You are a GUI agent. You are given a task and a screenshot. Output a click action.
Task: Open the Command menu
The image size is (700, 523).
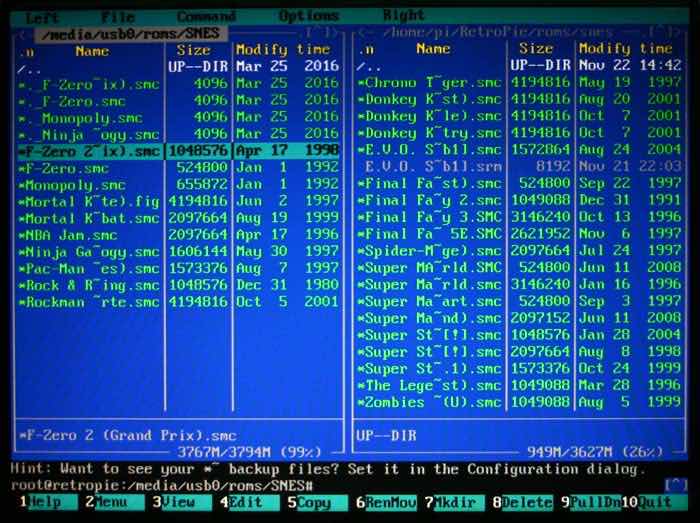[206, 17]
